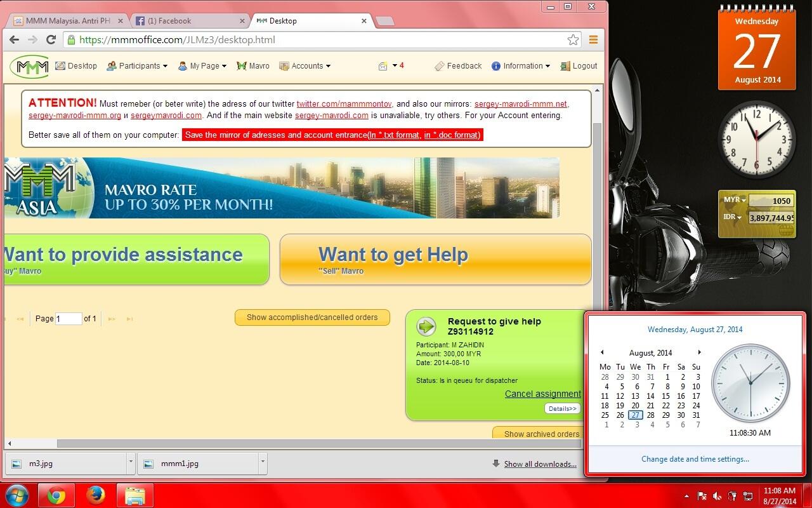Image resolution: width=812 pixels, height=508 pixels.
Task: Click the volume speaker tray icon
Action: (x=717, y=496)
